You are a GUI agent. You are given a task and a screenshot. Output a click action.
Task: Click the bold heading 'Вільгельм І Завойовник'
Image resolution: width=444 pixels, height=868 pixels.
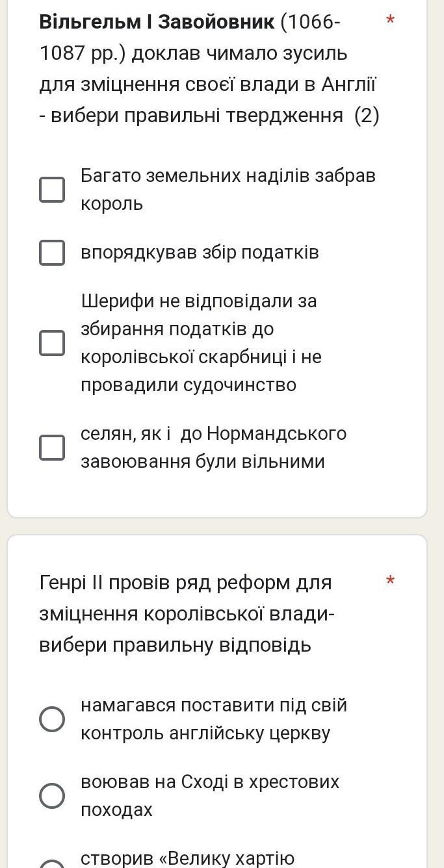[x=157, y=21]
